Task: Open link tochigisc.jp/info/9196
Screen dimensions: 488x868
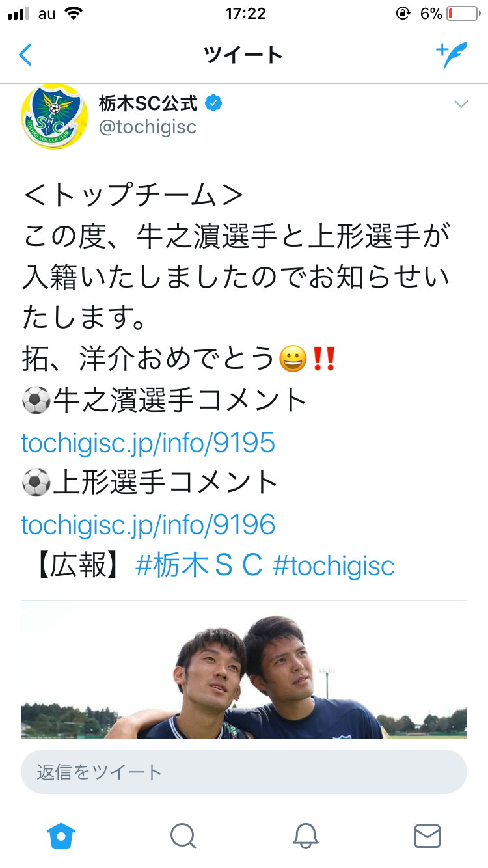Action: [148, 524]
